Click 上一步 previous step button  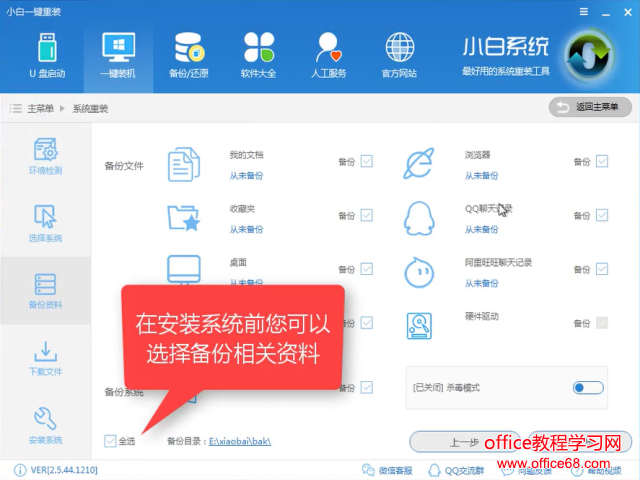point(464,442)
